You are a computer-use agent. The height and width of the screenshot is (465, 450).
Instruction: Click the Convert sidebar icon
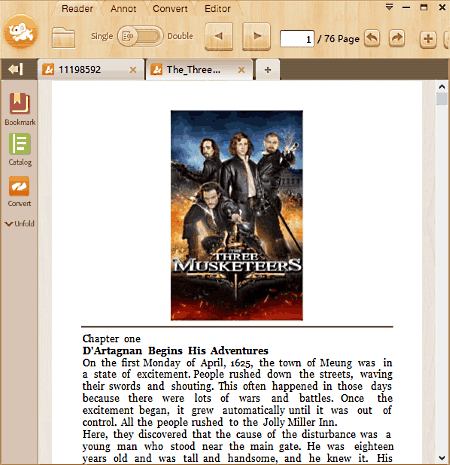coord(19,191)
